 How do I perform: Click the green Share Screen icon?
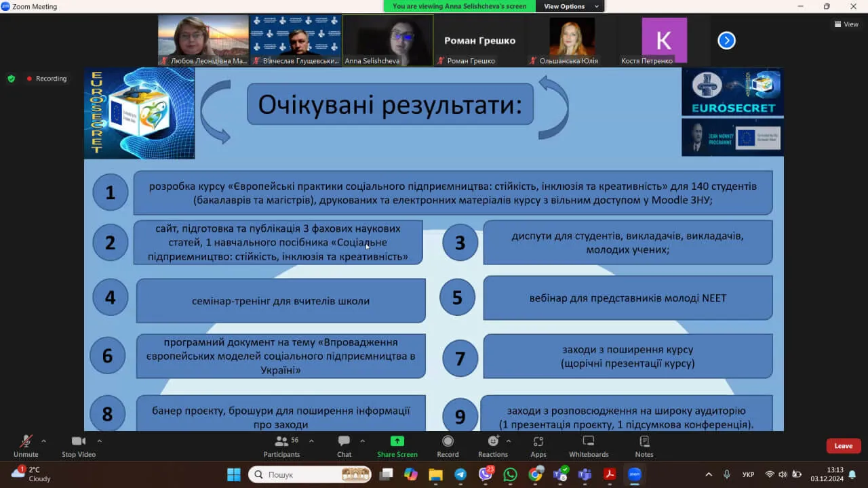coord(397,441)
